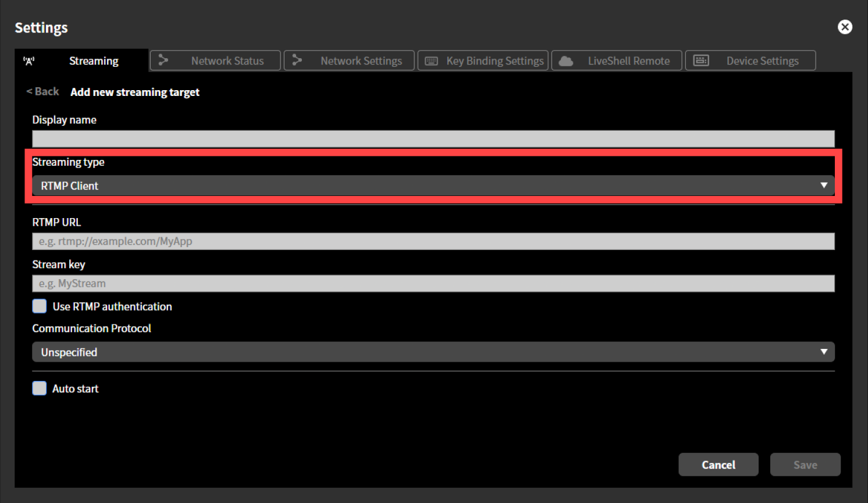This screenshot has height=503, width=868.
Task: Check the Auto start option
Action: (38, 388)
